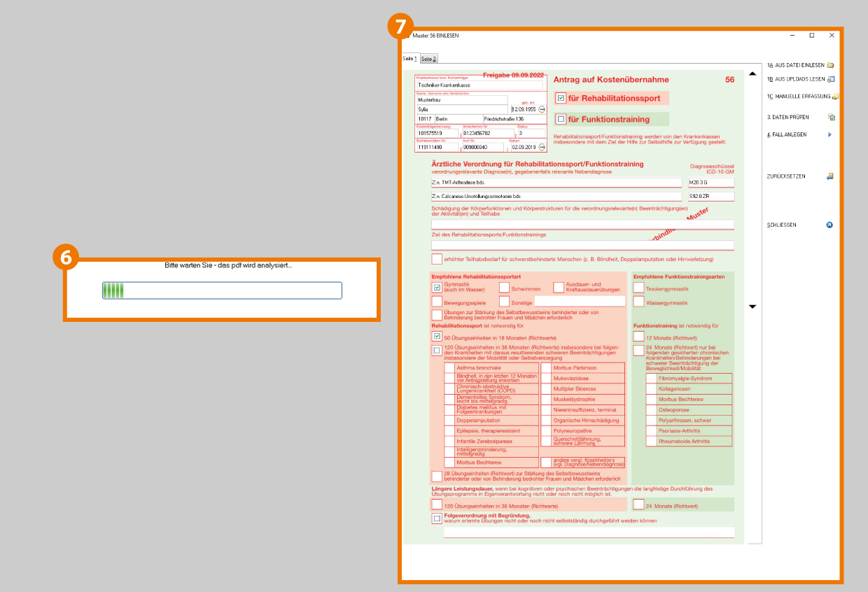The width and height of the screenshot is (868, 592).
Task: Click the folder icon beside Aus Datei Einlesen
Action: tap(830, 65)
